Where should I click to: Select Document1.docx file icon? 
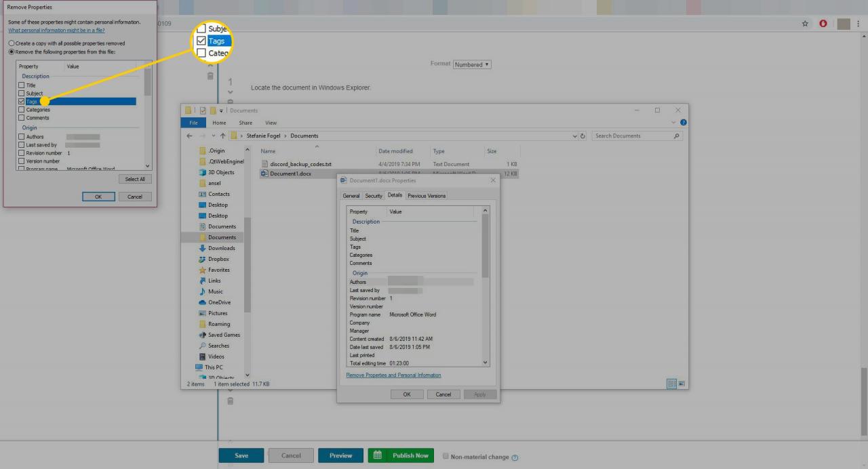[x=265, y=174]
